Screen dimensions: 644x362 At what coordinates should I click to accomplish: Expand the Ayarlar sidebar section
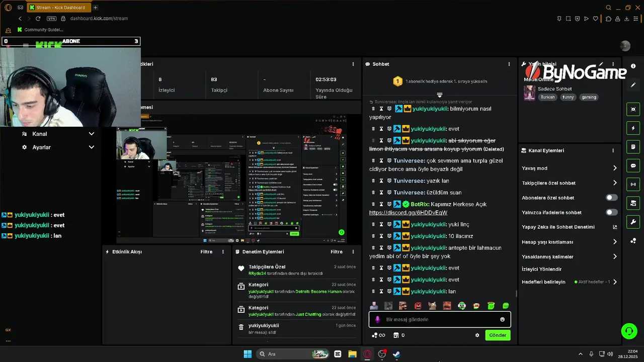coord(58,147)
